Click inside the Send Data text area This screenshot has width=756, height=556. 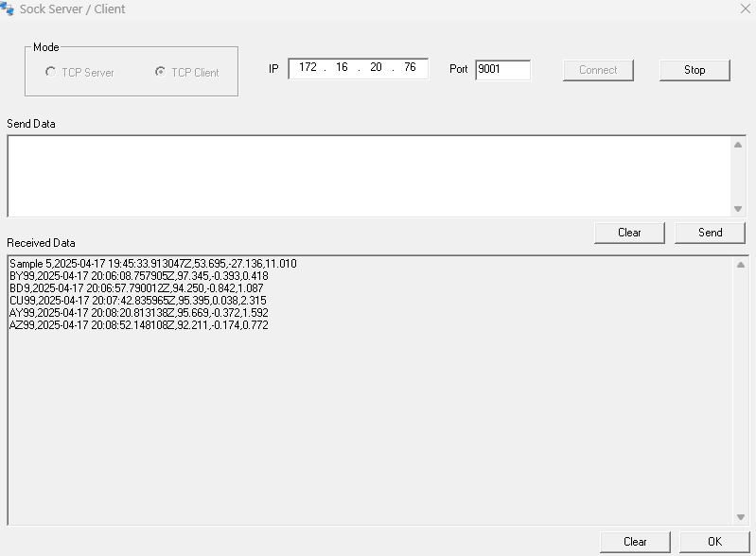tap(370, 176)
